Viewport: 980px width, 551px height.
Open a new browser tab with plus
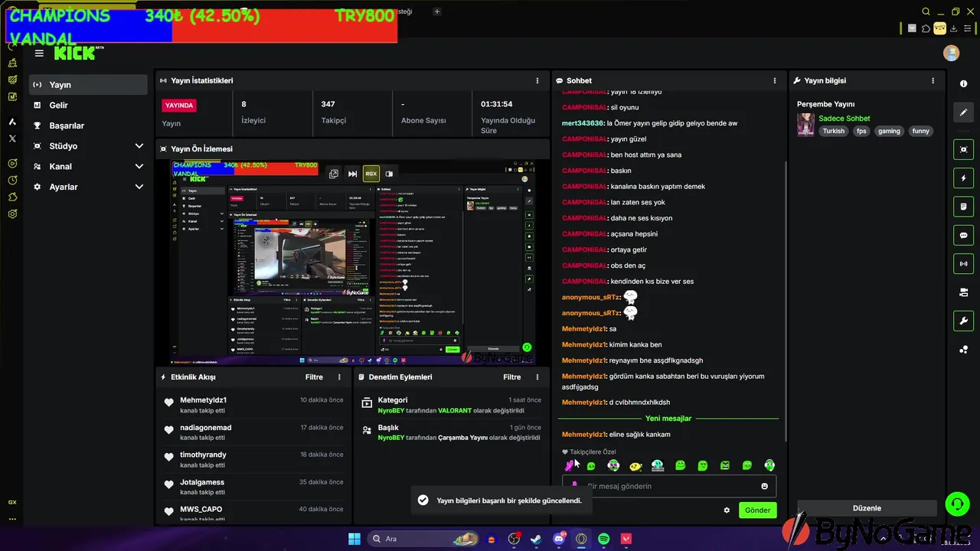437,11
